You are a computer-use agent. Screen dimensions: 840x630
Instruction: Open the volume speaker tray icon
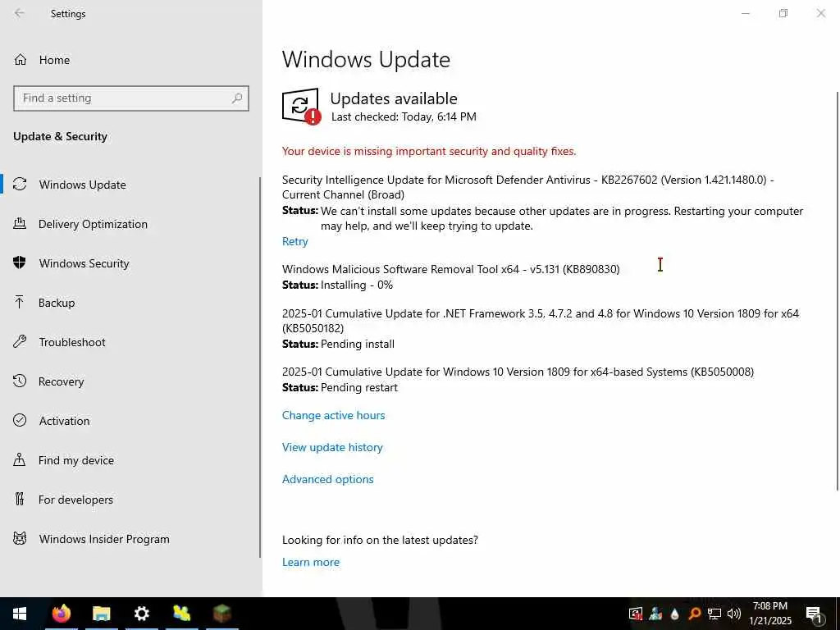[734, 614]
